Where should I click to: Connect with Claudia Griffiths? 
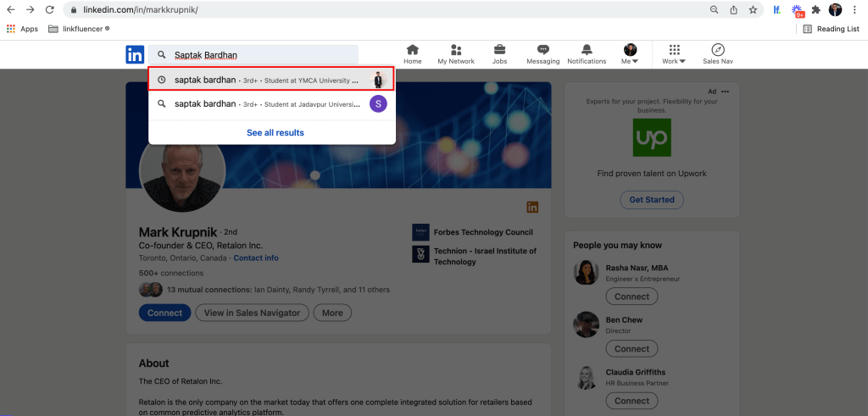[x=632, y=401]
